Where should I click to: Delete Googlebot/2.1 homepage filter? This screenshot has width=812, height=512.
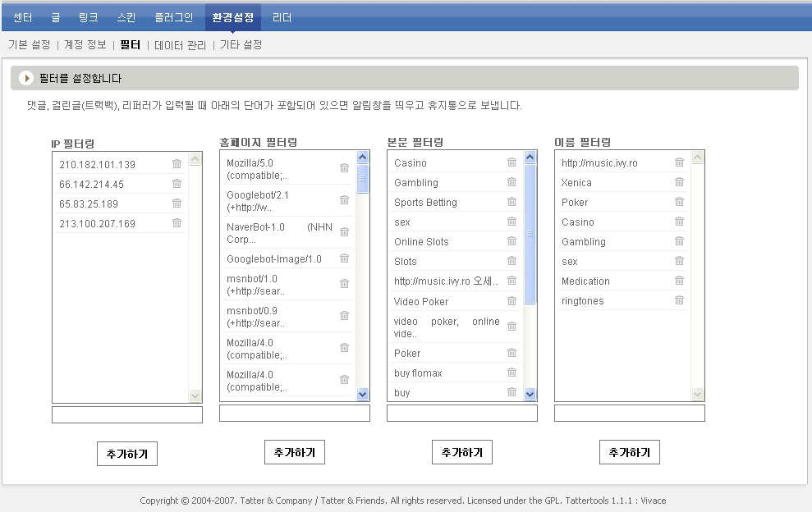(344, 200)
